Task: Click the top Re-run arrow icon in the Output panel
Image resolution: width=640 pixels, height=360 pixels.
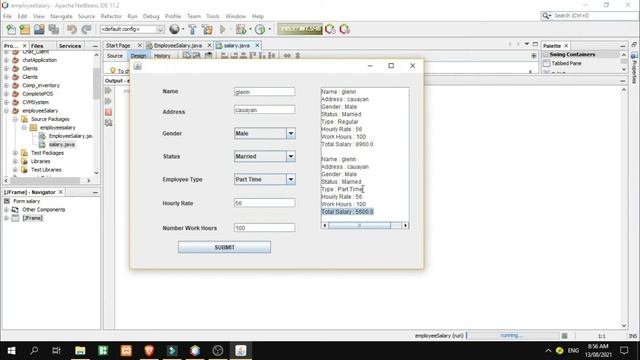Action: [x=109, y=90]
